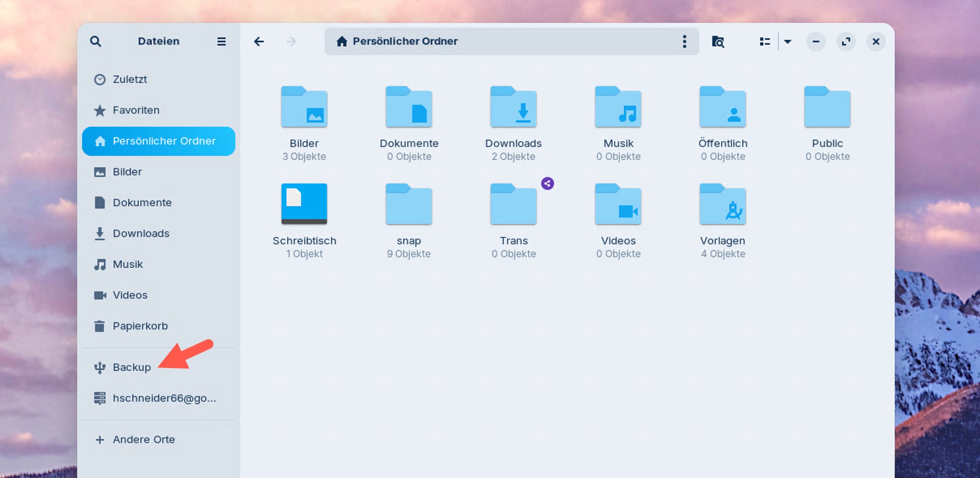Screen dimensions: 980x478
Task: Open the path bar three-dot menu
Action: (684, 41)
